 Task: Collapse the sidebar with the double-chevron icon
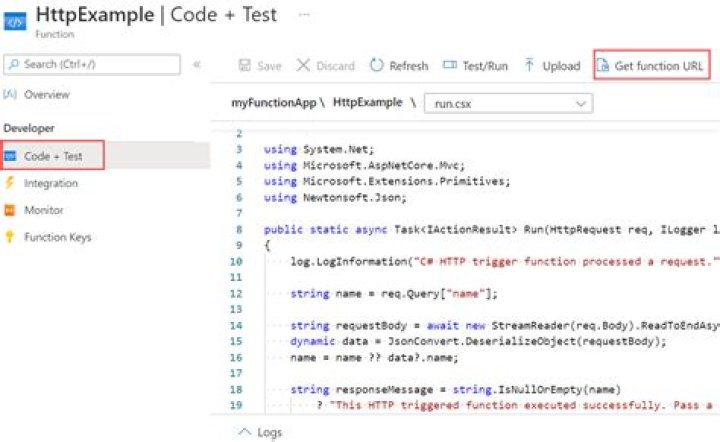coord(197,64)
